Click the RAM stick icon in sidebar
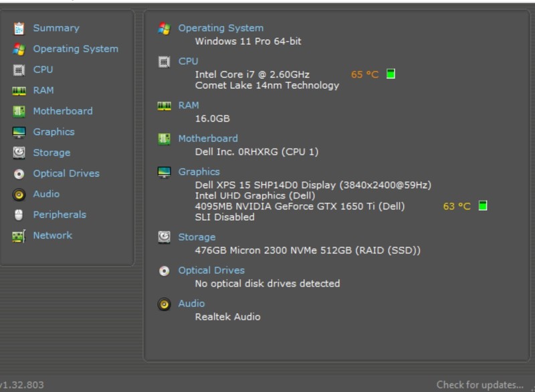 (x=19, y=91)
